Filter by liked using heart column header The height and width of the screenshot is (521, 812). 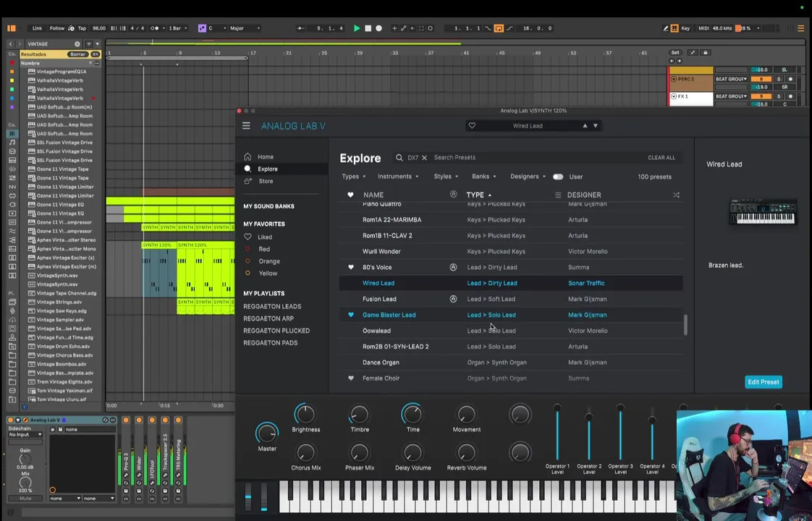coord(350,195)
